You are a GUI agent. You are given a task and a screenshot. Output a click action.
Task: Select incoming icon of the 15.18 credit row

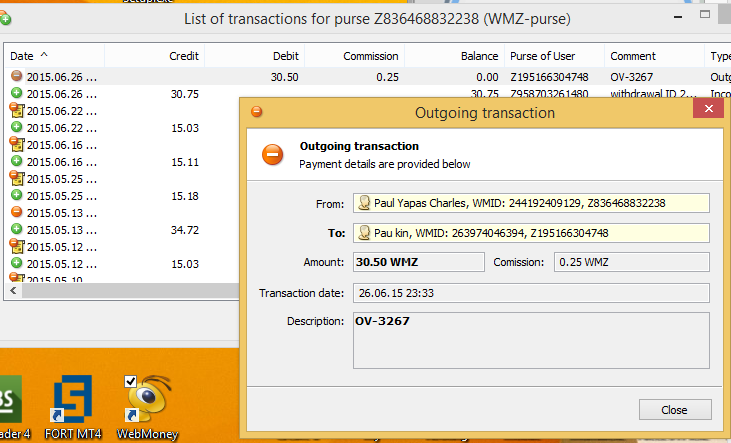[x=17, y=195]
